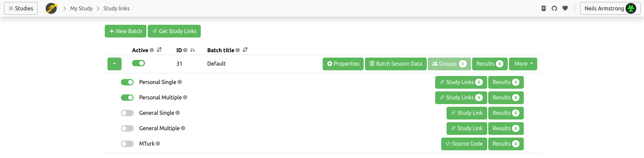The width and height of the screenshot is (644, 158).
Task: Toggle the Default batch active switch
Action: coord(138,63)
